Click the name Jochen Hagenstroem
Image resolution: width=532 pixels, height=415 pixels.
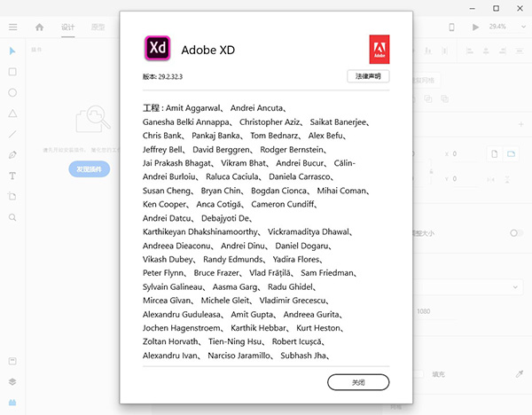181,328
